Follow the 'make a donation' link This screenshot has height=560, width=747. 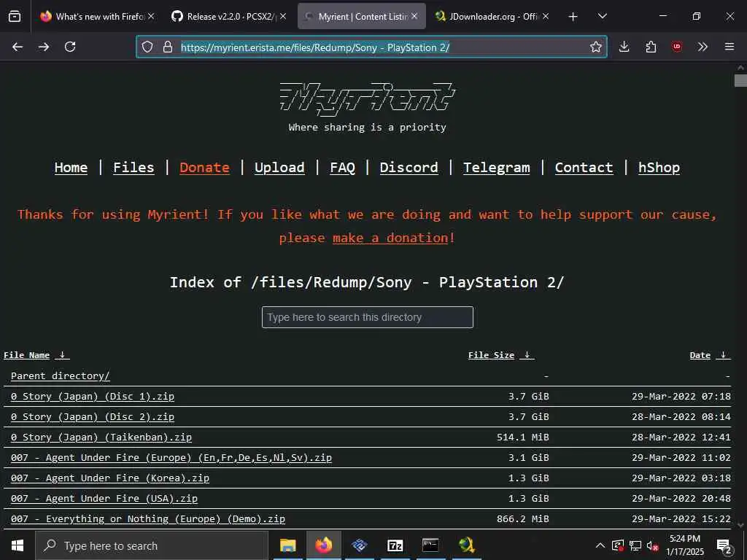tap(391, 238)
